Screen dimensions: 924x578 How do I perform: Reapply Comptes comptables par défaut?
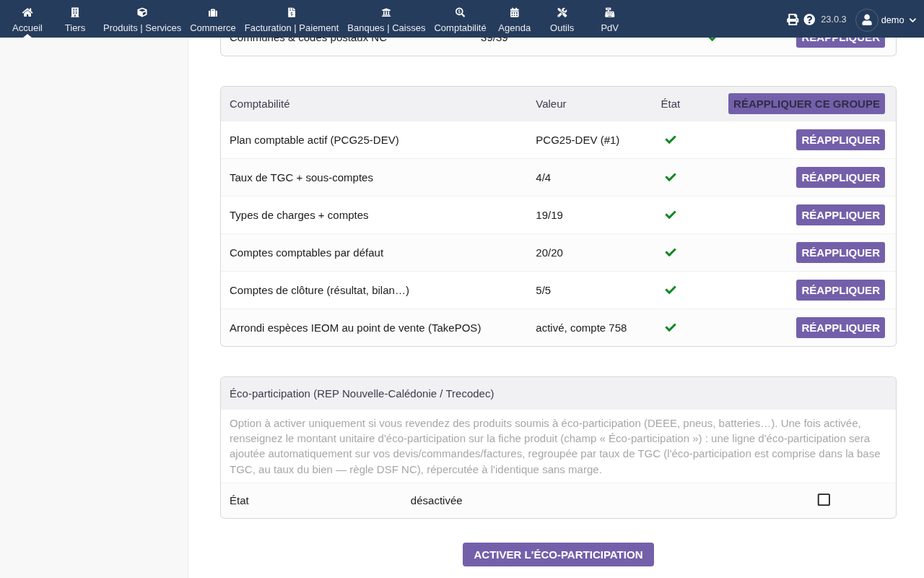(x=840, y=252)
